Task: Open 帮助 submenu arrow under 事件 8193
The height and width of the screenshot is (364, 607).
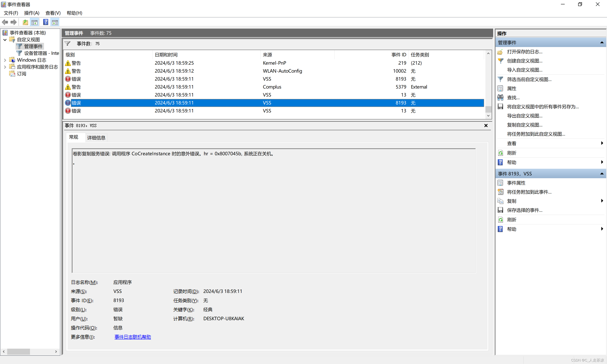Action: click(602, 229)
